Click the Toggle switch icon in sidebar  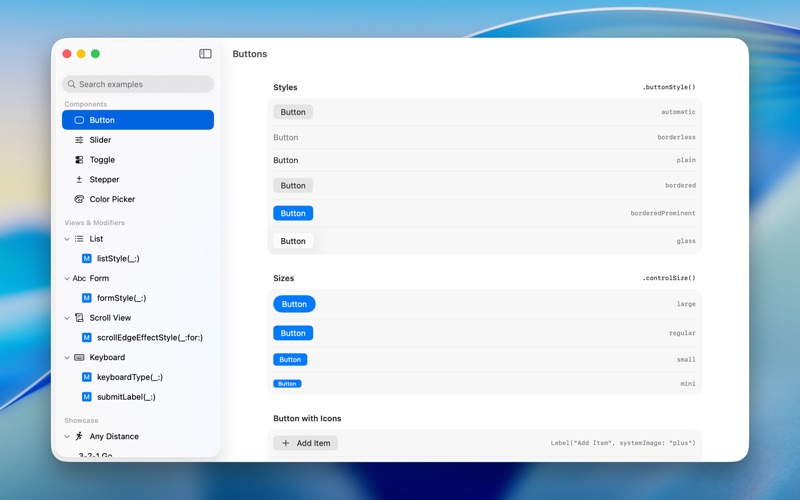tap(79, 160)
